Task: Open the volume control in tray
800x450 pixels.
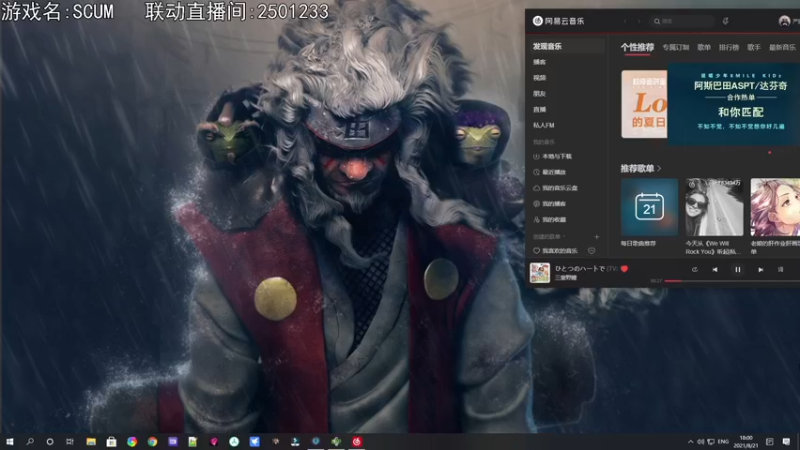Action: 701,441
